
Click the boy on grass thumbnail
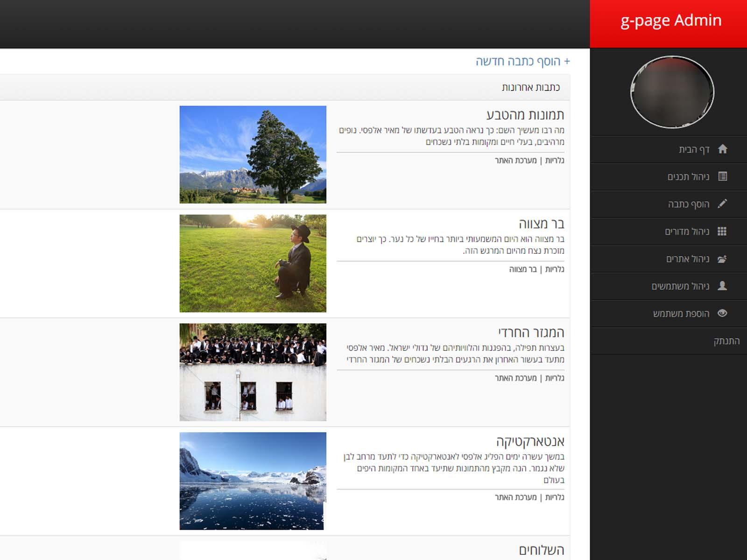point(253,263)
